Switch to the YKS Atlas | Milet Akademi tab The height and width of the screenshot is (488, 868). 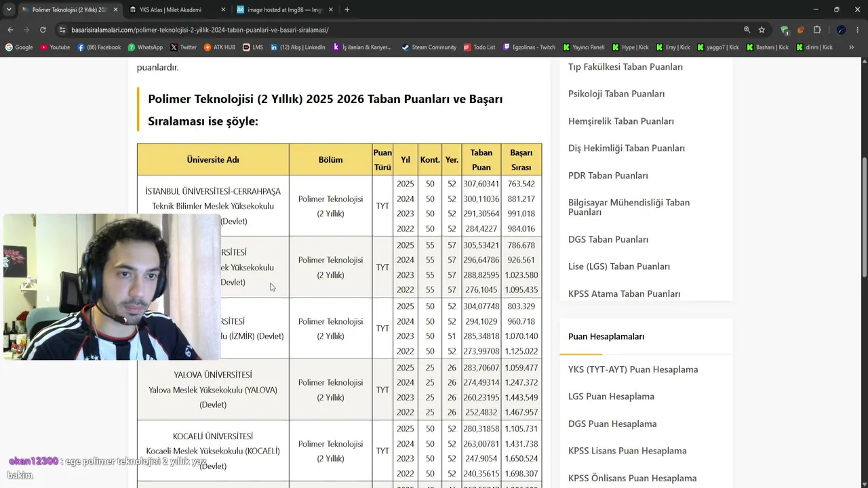point(178,9)
